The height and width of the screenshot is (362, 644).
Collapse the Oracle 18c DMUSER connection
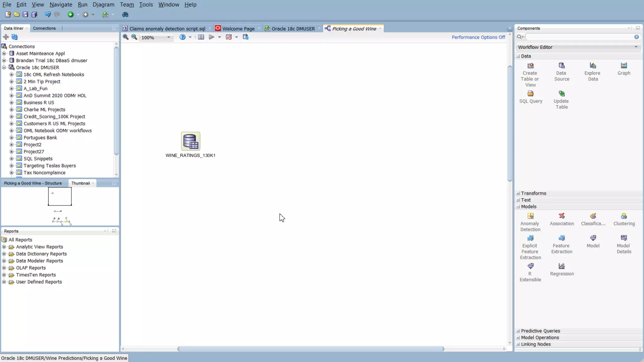click(4, 67)
